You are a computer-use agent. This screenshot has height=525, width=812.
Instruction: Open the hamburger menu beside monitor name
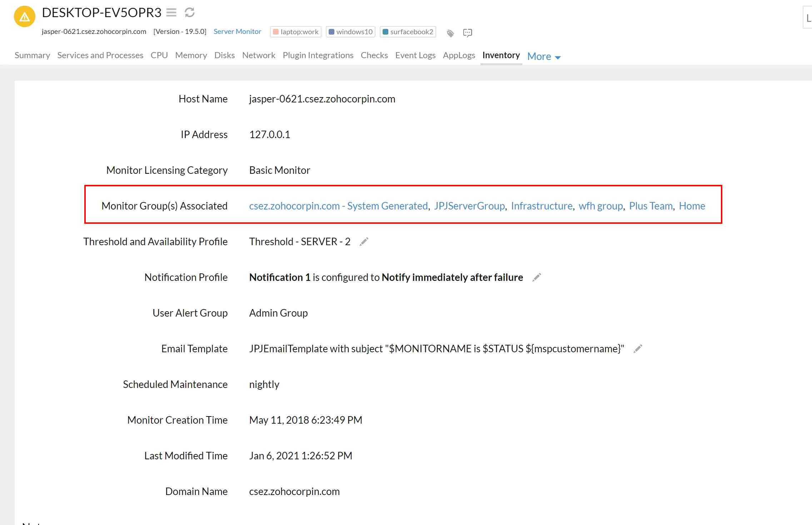coord(171,13)
